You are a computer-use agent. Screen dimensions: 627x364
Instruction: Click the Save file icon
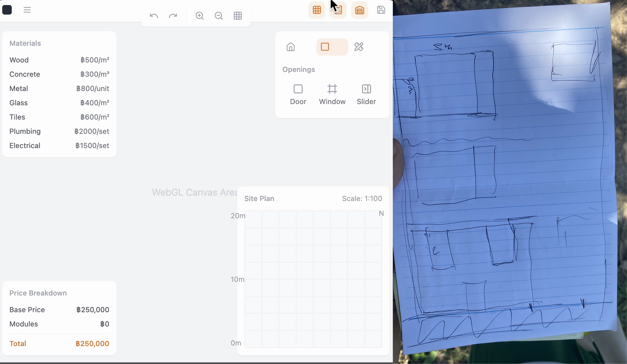pos(381,10)
